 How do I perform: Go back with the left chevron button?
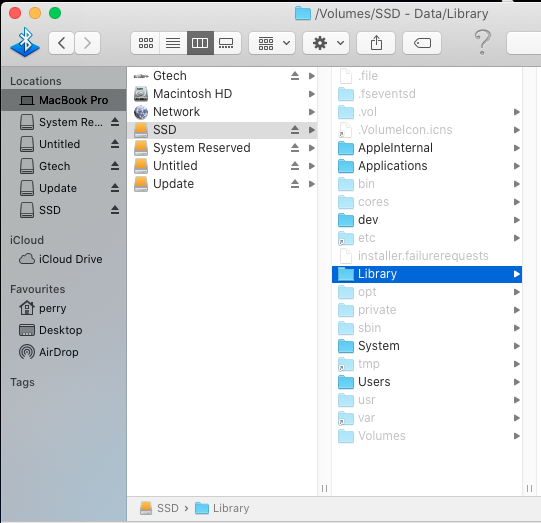coord(61,43)
